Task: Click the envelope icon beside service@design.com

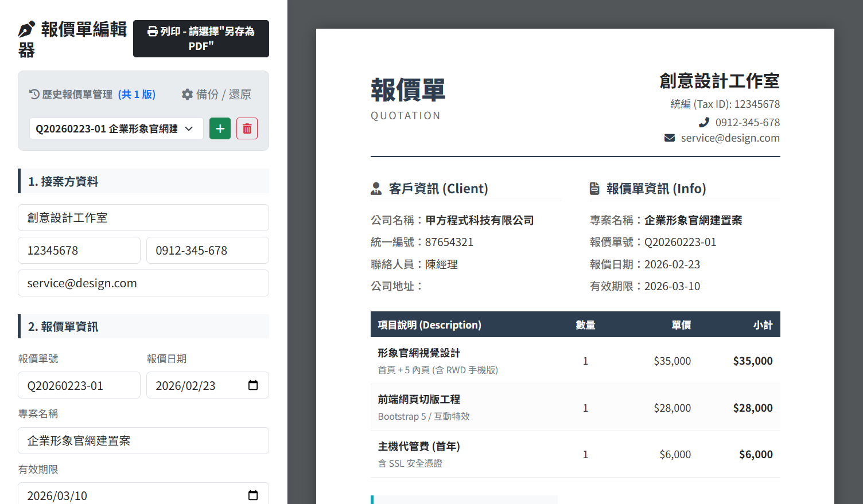Action: tap(670, 138)
